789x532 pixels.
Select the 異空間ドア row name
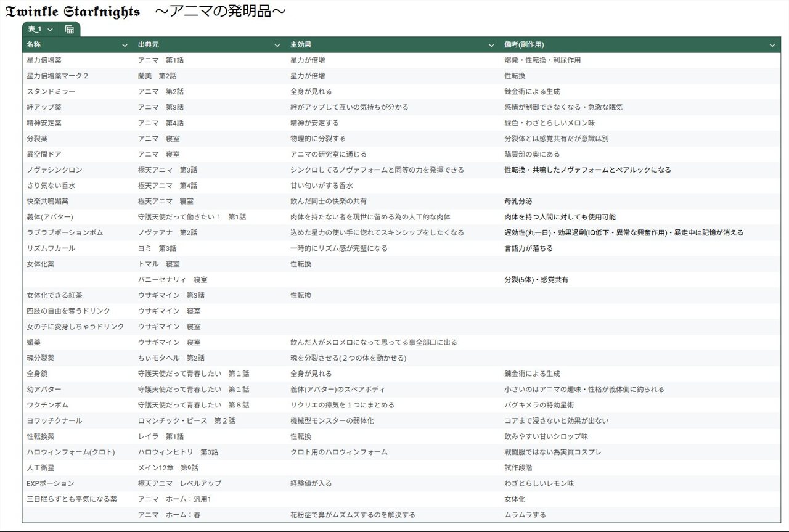[x=44, y=154]
